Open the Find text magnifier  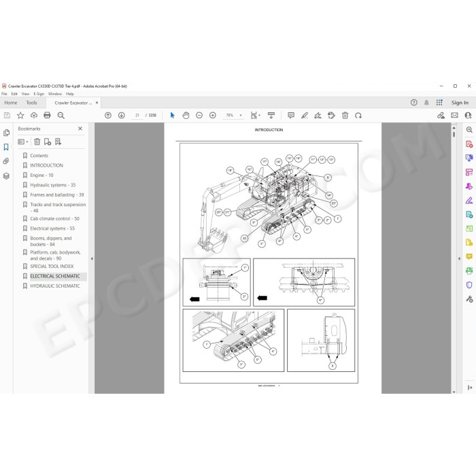(x=61, y=116)
